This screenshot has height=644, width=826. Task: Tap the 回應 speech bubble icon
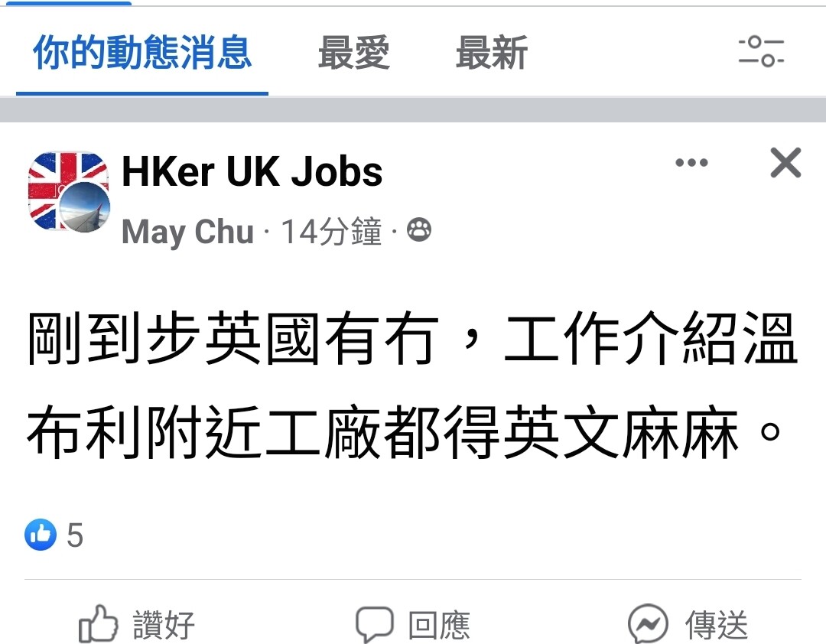375,623
